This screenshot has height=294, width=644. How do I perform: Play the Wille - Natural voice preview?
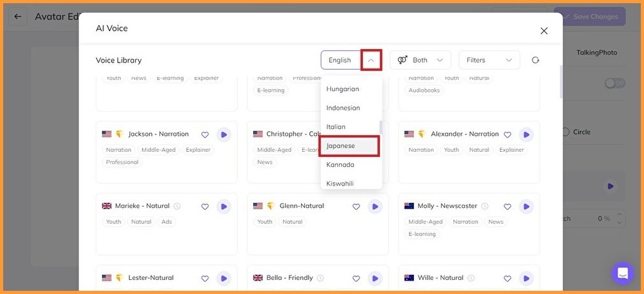click(x=526, y=279)
